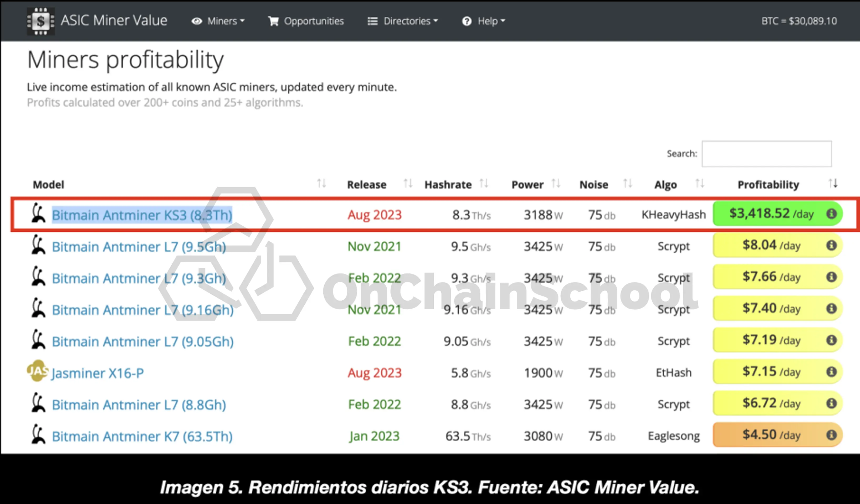Screen dimensions: 860x504
Task: Open Bitmain Antminer K7 (63.5Th) link
Action: (x=142, y=436)
